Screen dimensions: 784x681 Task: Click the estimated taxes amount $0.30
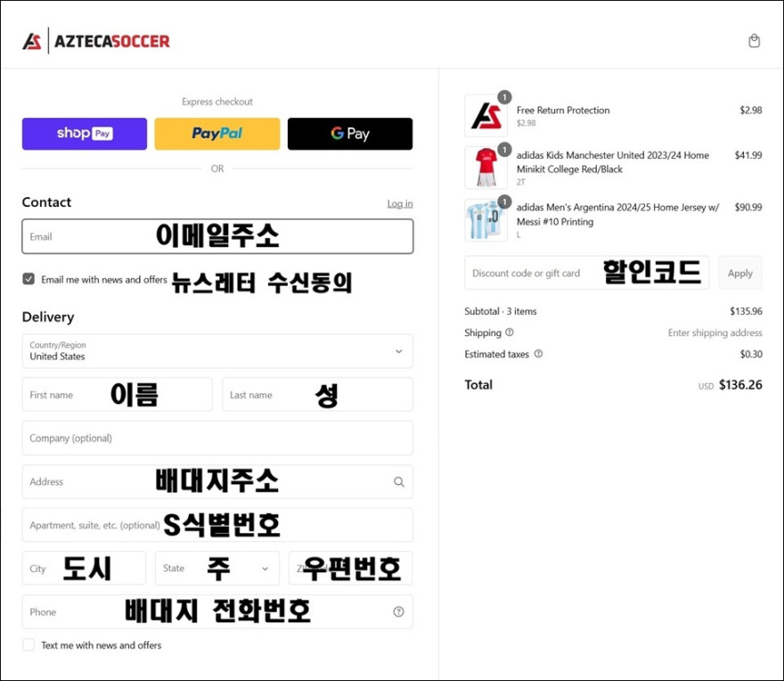[751, 354]
